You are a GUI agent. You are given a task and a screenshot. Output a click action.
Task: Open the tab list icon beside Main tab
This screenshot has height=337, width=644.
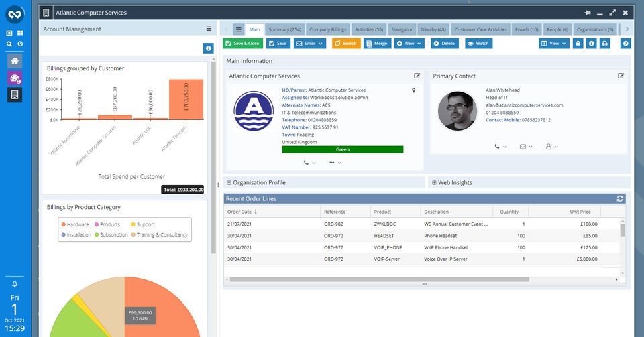[238, 29]
